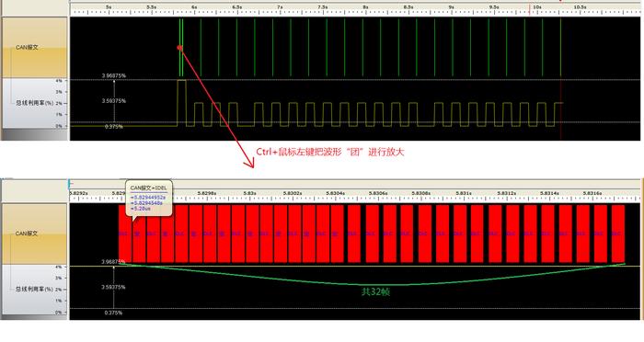644x342 pixels.
Task: Click the 3.96875% measurement label in upper panel
Action: (x=114, y=75)
